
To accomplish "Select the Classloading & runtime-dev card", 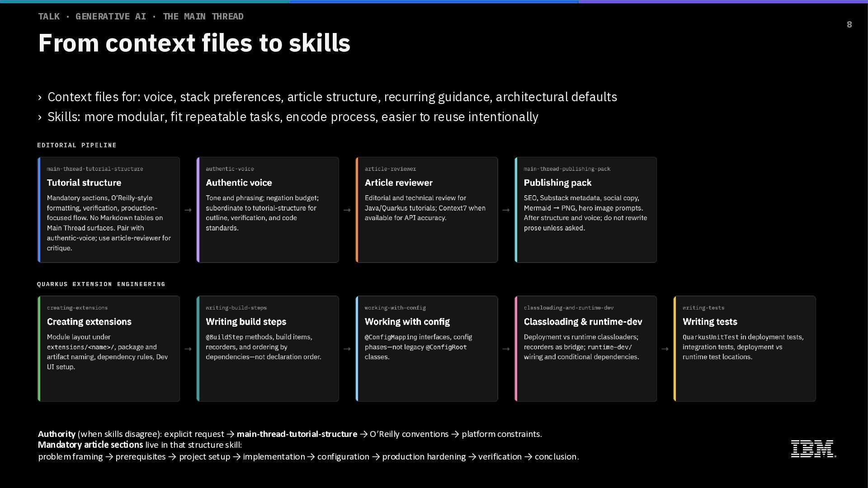I will coord(585,348).
